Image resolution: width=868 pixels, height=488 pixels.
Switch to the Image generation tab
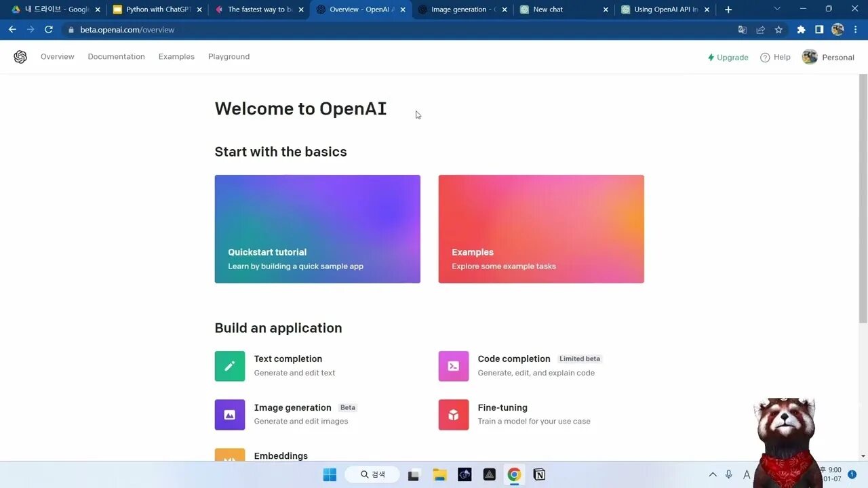point(462,9)
